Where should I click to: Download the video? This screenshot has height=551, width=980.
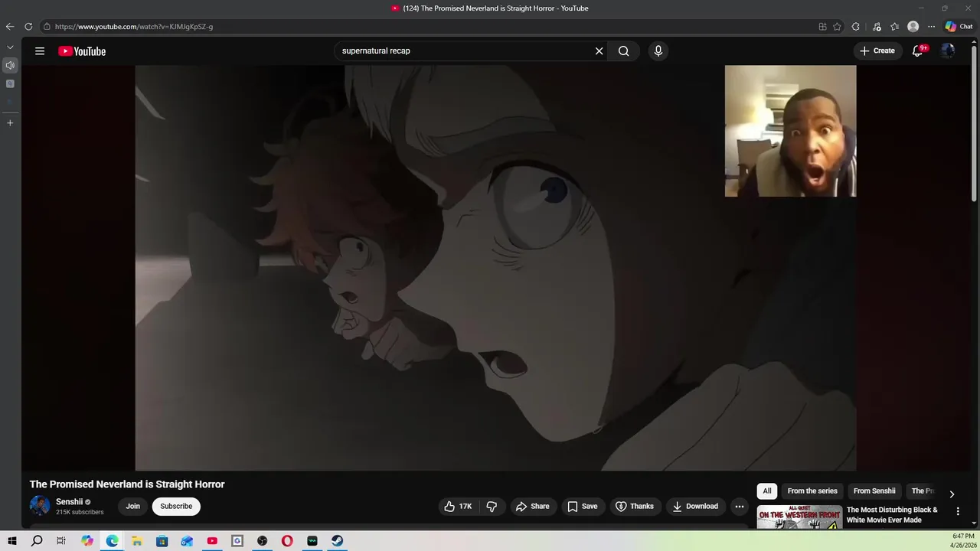pos(695,507)
